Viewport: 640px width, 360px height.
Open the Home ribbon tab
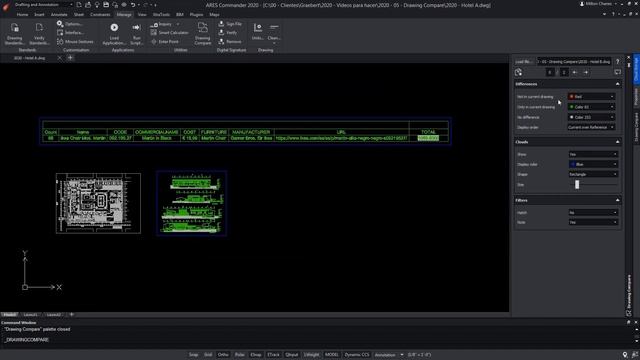tap(22, 15)
